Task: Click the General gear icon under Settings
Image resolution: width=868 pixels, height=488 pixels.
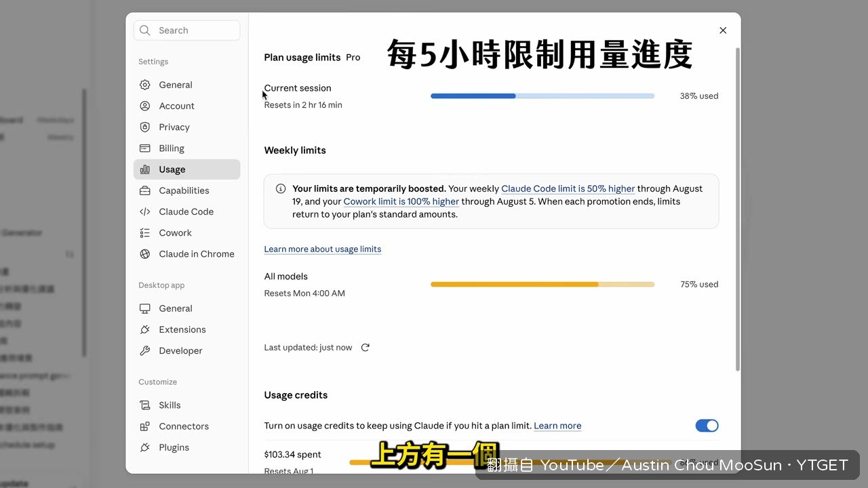Action: point(144,85)
